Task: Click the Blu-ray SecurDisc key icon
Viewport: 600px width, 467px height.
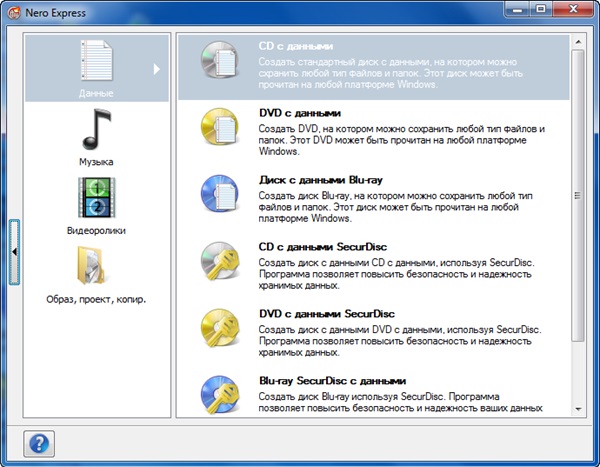Action: (220, 395)
